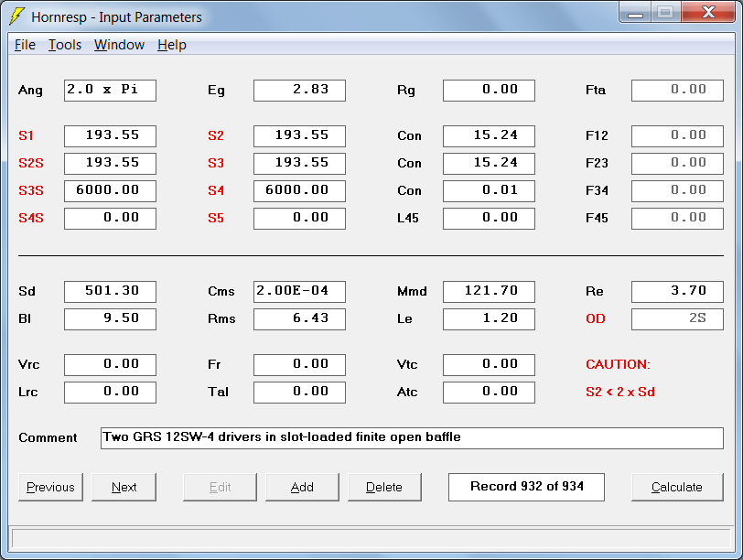Click the red S1 label
The width and height of the screenshot is (743, 560).
(x=26, y=136)
